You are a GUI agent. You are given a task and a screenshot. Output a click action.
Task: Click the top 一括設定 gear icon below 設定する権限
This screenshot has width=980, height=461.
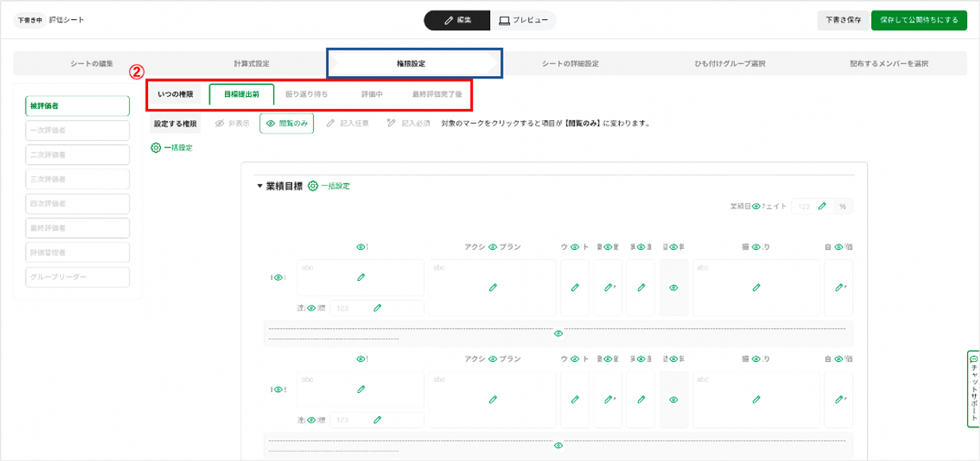[156, 147]
